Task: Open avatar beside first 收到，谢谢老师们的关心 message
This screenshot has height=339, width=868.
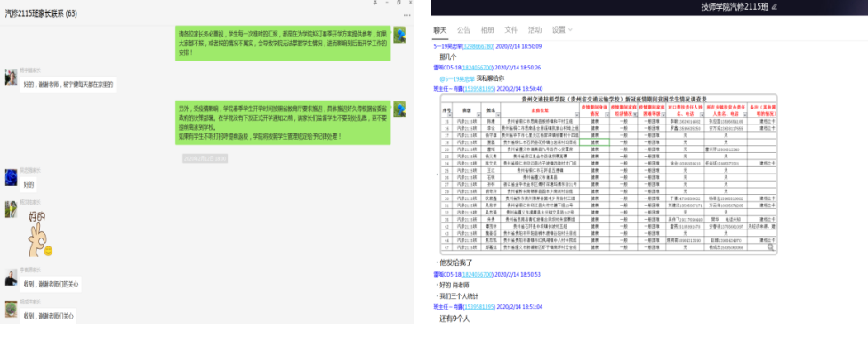Action: pyautogui.click(x=11, y=277)
